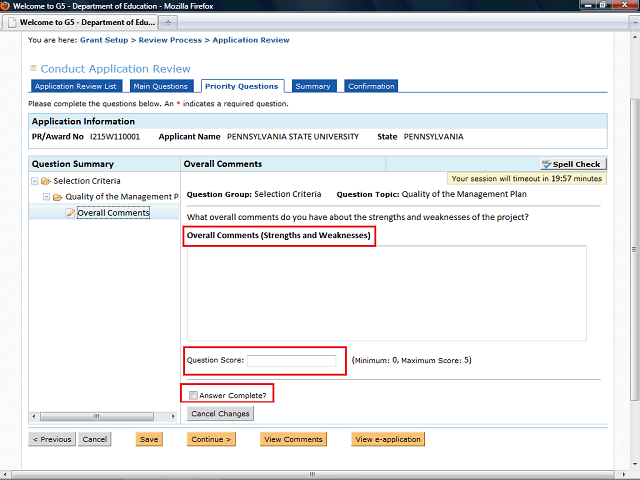Viewport: 640px width, 480px height.
Task: Collapse the Selection Criteria tree node
Action: click(35, 180)
